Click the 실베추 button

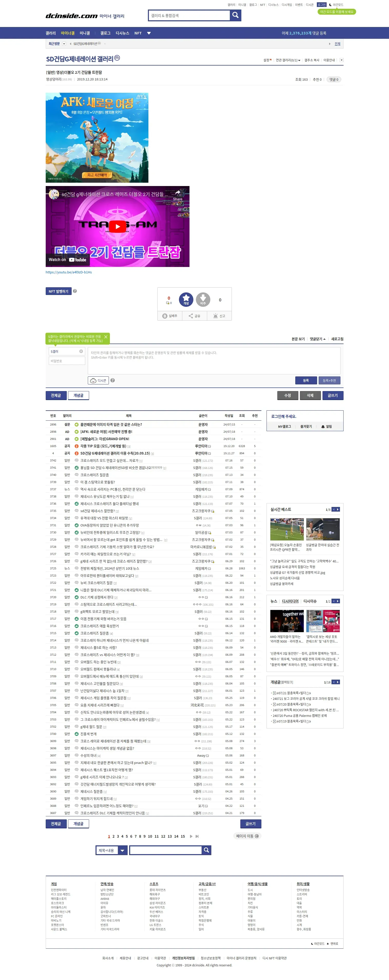tap(170, 316)
